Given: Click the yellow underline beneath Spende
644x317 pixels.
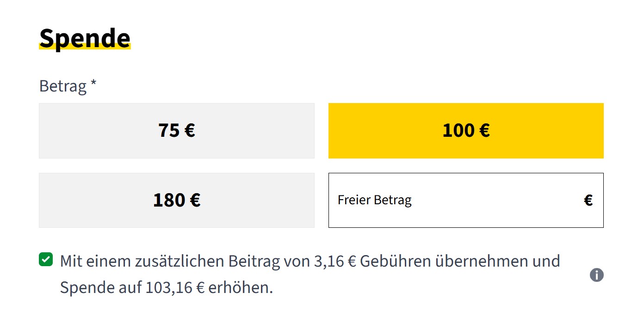Looking at the screenshot, I should point(85,47).
